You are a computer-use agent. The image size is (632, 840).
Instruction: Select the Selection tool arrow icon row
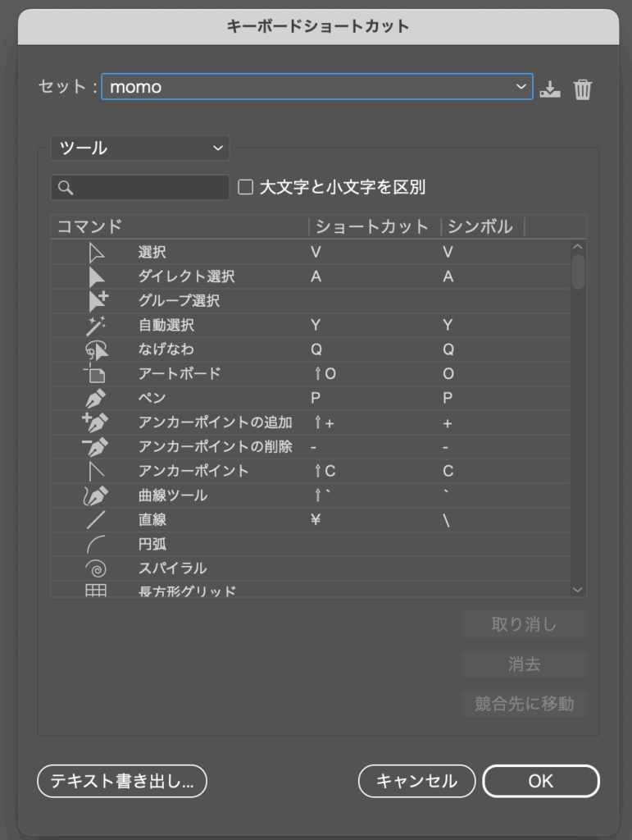pyautogui.click(x=311, y=252)
